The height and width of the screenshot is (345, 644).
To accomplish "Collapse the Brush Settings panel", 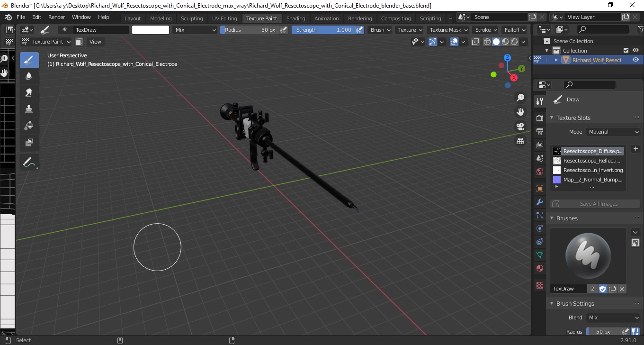I will tap(552, 303).
